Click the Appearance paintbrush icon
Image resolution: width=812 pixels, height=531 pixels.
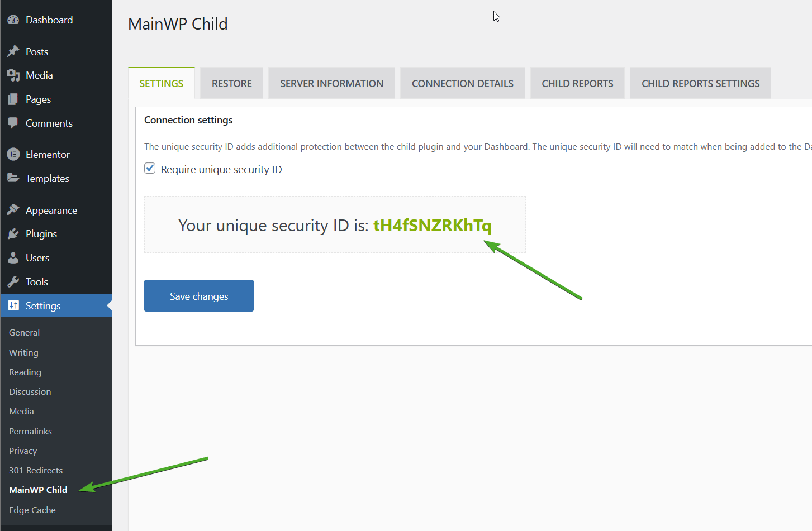pos(13,210)
